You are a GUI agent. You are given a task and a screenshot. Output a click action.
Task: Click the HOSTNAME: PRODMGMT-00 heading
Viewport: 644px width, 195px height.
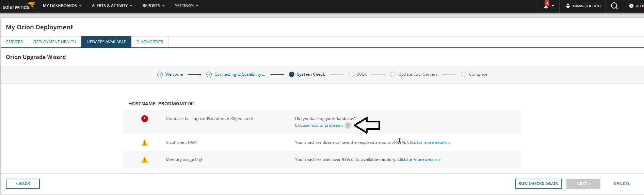(x=161, y=104)
